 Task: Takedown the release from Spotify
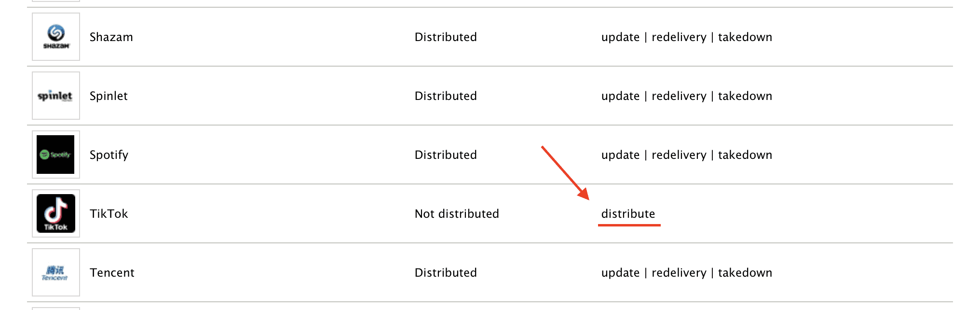(x=745, y=155)
